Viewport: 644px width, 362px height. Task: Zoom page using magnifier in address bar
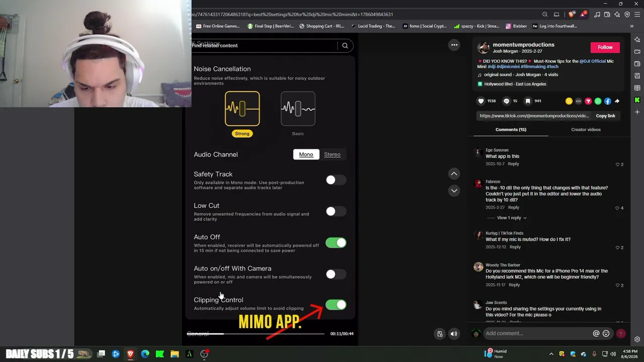545,15
